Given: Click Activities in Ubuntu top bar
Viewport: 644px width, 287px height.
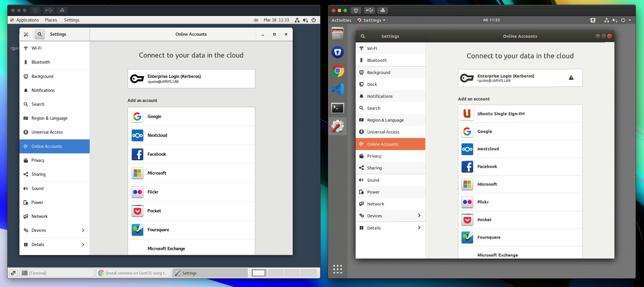Looking at the screenshot, I should (x=341, y=20).
